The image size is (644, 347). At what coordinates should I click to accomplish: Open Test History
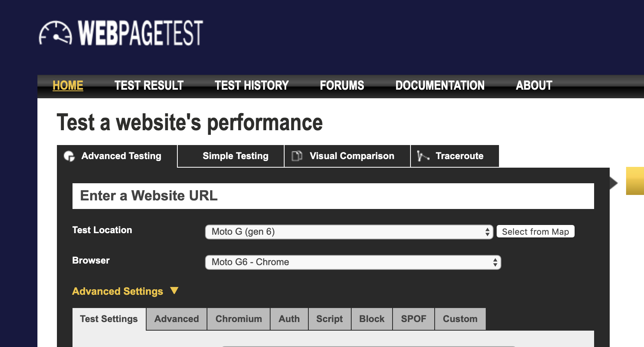click(x=252, y=85)
